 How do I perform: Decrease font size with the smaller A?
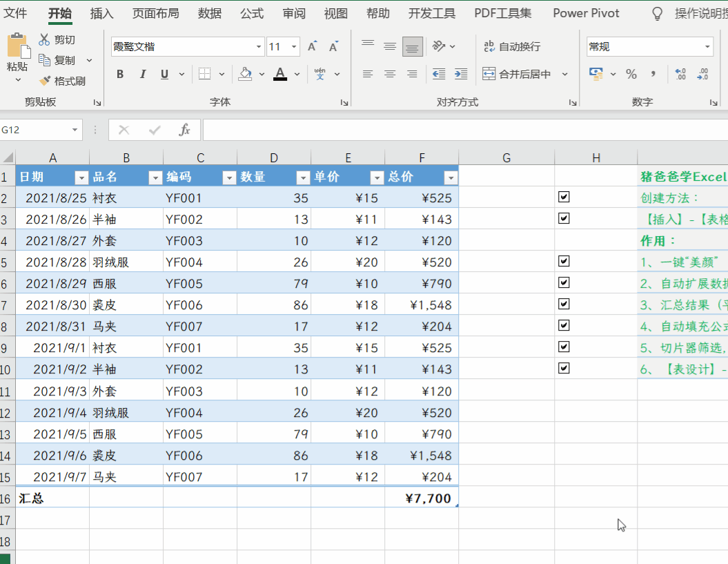click(334, 46)
